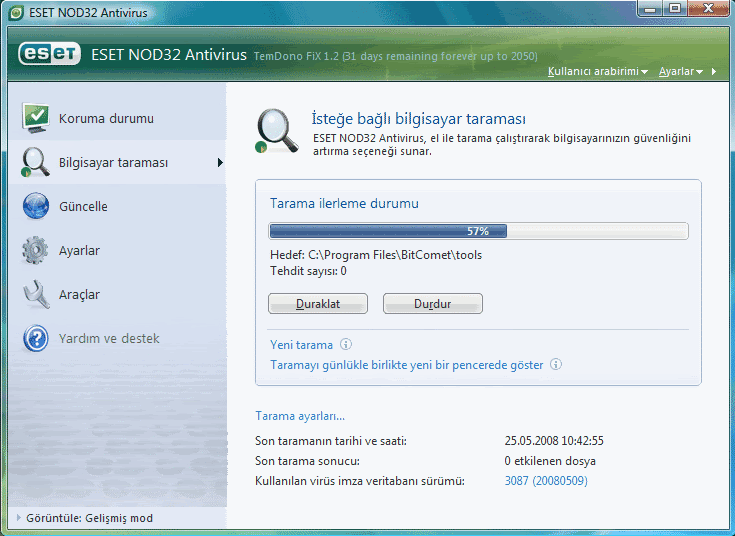Expand the Görüntüle: Gelişmiş mod toggle
The height and width of the screenshot is (536, 735).
(x=85, y=518)
